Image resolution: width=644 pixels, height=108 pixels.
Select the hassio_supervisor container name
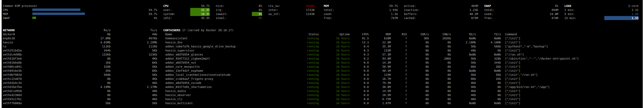coord(180,50)
